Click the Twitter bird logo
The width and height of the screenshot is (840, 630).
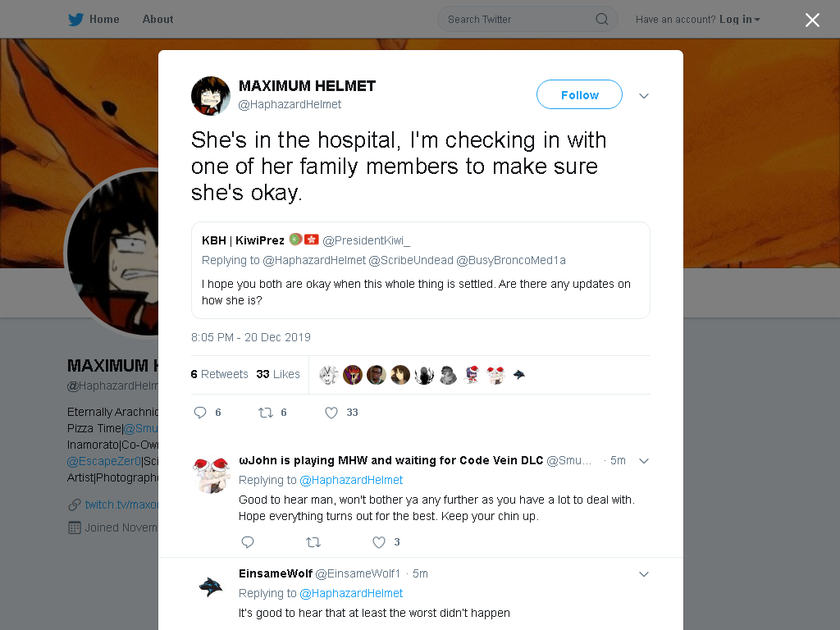[75, 20]
